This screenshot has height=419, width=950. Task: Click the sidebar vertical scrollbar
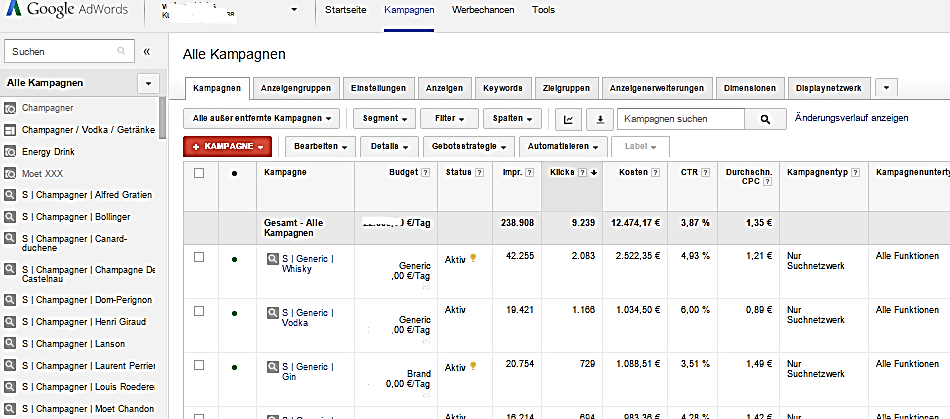click(162, 118)
